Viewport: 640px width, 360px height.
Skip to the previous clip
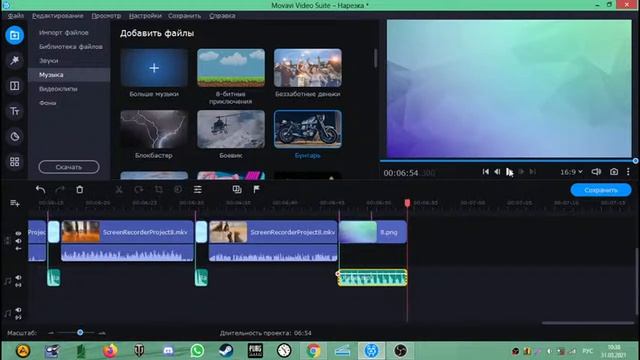click(485, 172)
